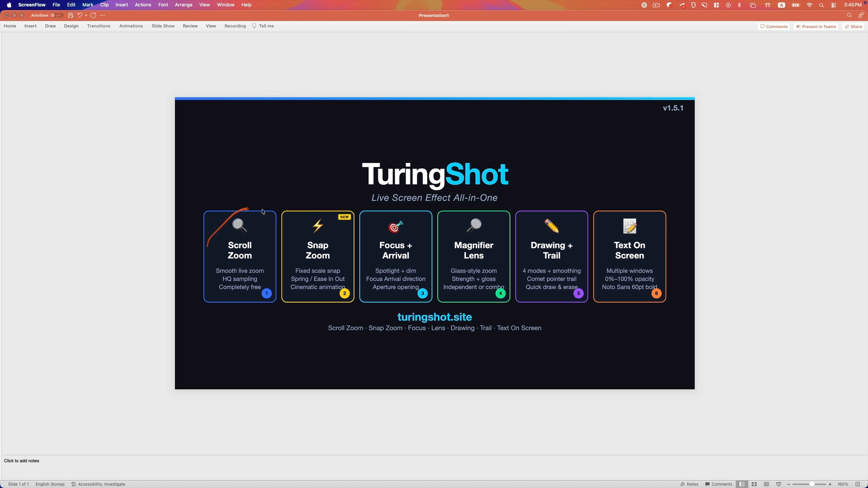This screenshot has height=488, width=868.
Task: Click the Redo/Repeat circular arrow icon
Action: (93, 15)
